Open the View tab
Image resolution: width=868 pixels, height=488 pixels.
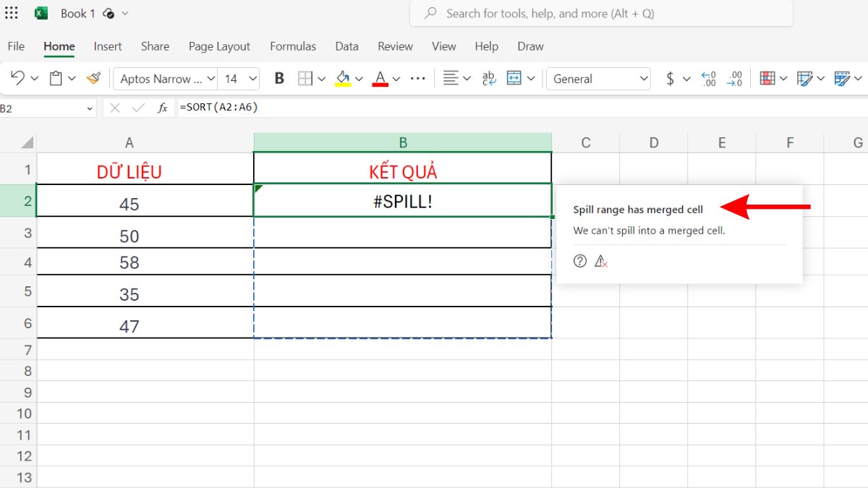pyautogui.click(x=444, y=46)
